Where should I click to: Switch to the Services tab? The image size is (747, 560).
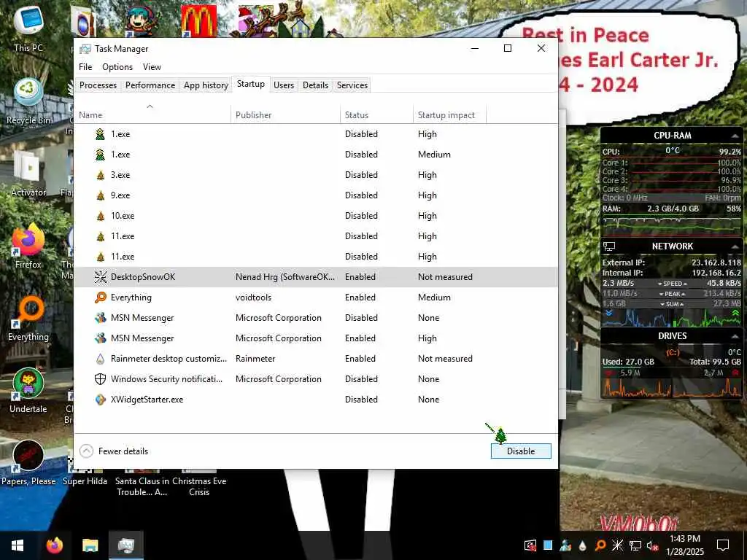point(352,85)
